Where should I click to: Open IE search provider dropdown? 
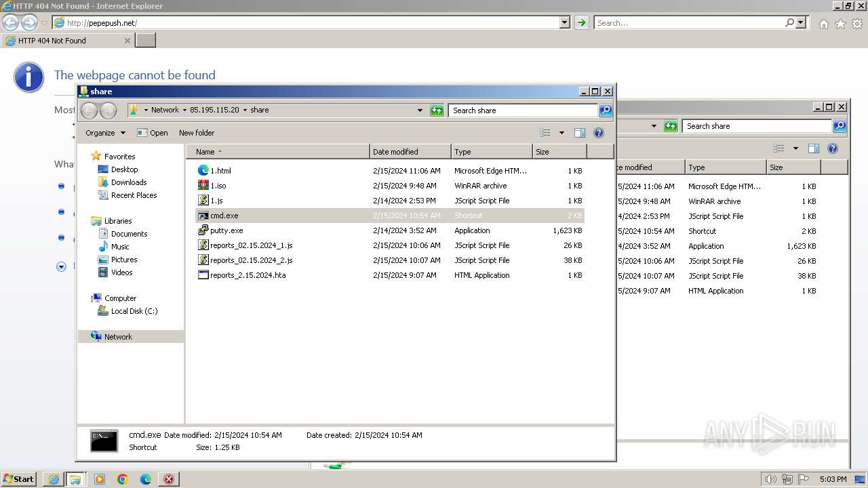[802, 22]
